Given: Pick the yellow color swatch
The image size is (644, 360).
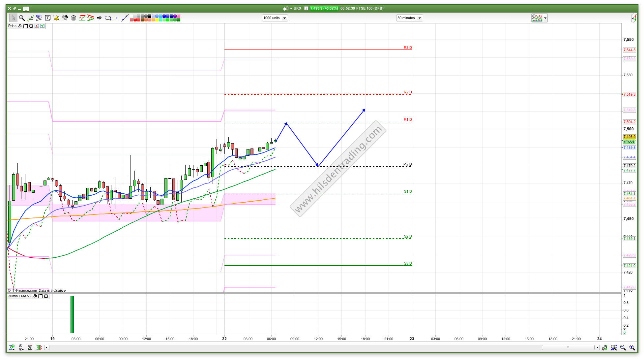Looking at the screenshot, I should (x=157, y=20).
